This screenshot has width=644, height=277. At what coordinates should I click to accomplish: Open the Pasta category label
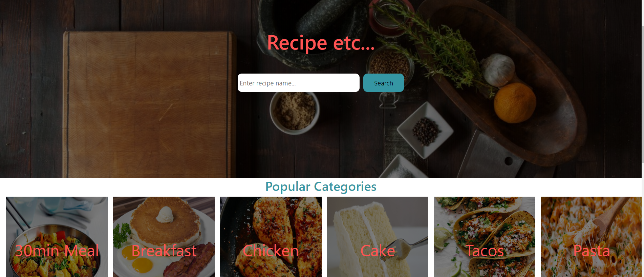click(591, 251)
